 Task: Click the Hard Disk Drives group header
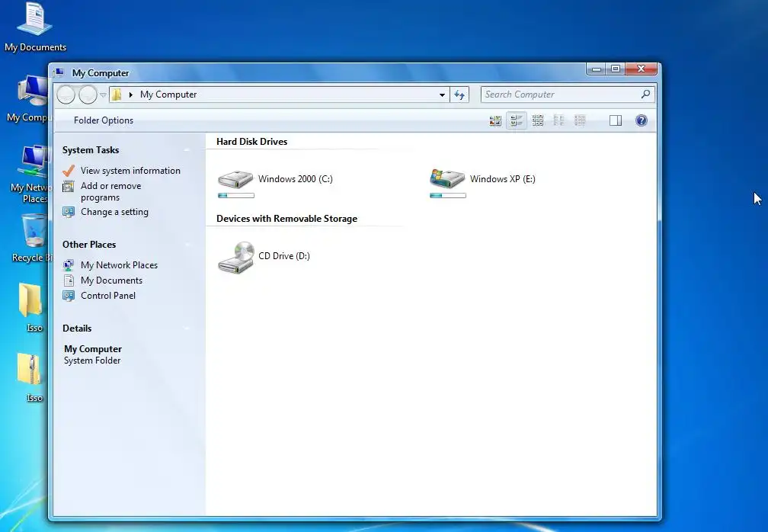point(251,142)
